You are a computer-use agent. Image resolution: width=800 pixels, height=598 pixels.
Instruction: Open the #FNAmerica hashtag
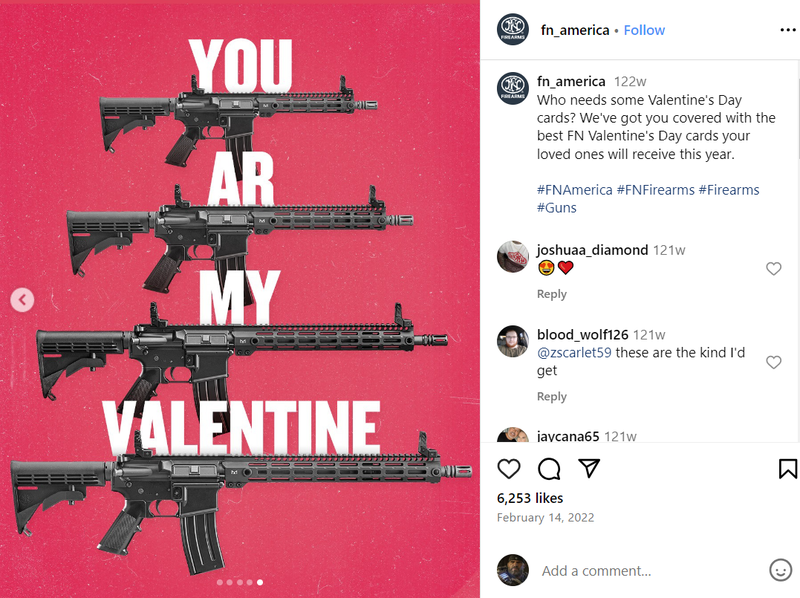pyautogui.click(x=574, y=190)
